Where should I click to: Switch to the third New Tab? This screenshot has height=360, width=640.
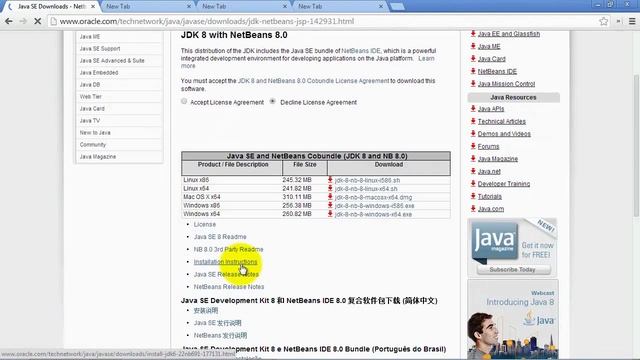click(310, 7)
